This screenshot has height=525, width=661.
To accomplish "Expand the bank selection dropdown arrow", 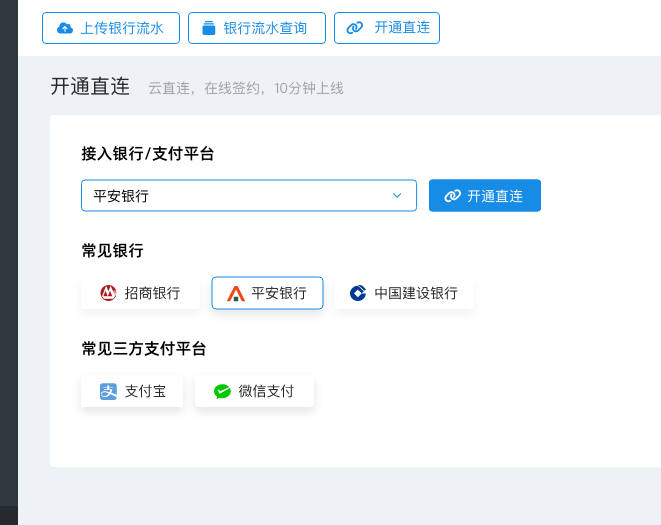I will pyautogui.click(x=397, y=195).
